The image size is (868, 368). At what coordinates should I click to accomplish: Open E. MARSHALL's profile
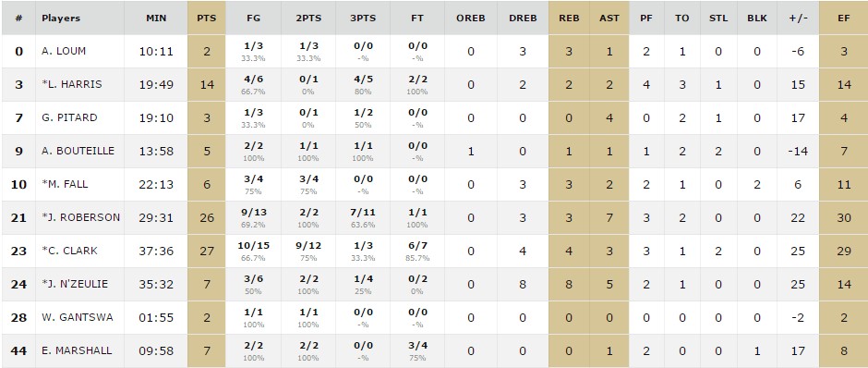pyautogui.click(x=77, y=350)
